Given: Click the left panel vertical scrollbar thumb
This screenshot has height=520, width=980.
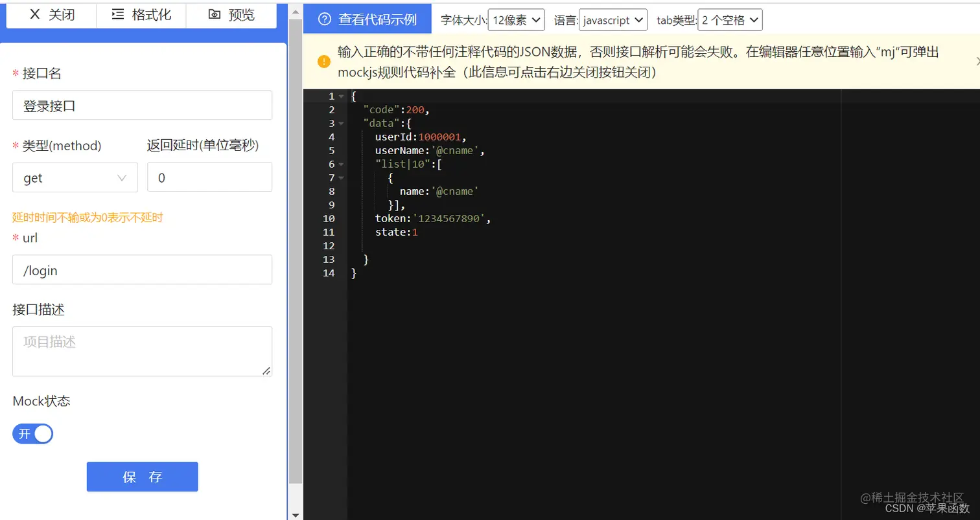Looking at the screenshot, I should 295,251.
